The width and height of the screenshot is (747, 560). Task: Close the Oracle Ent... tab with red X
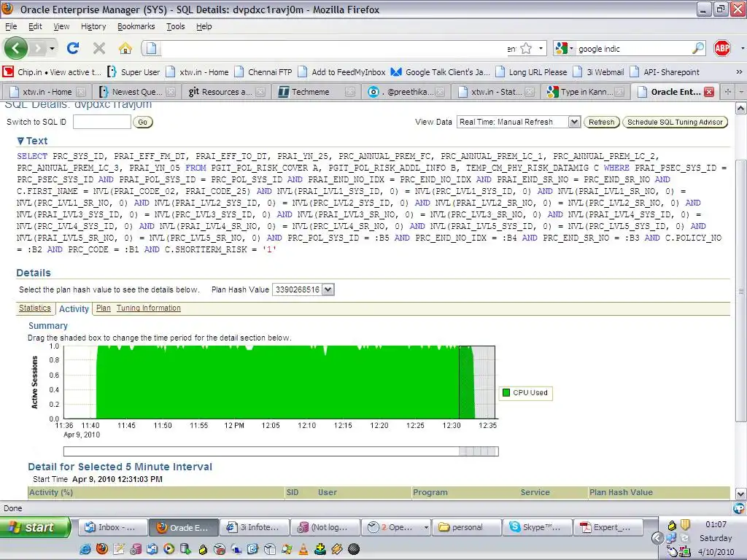pyautogui.click(x=709, y=92)
